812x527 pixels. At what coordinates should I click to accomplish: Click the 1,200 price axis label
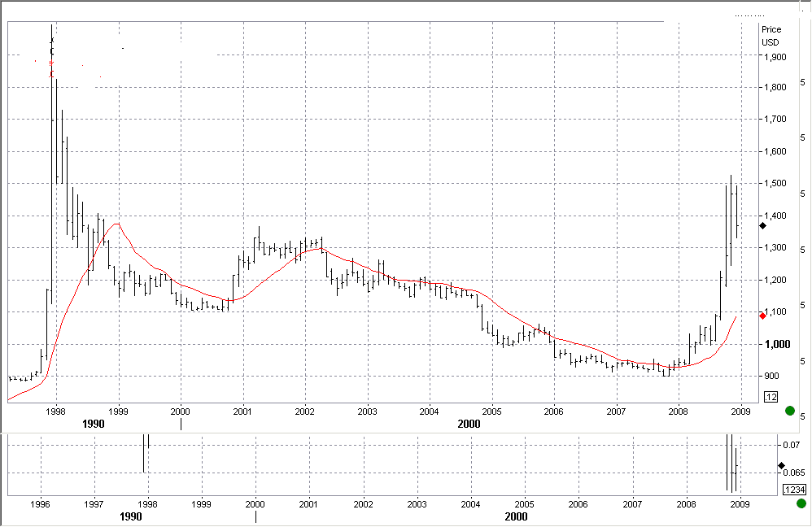click(x=775, y=280)
